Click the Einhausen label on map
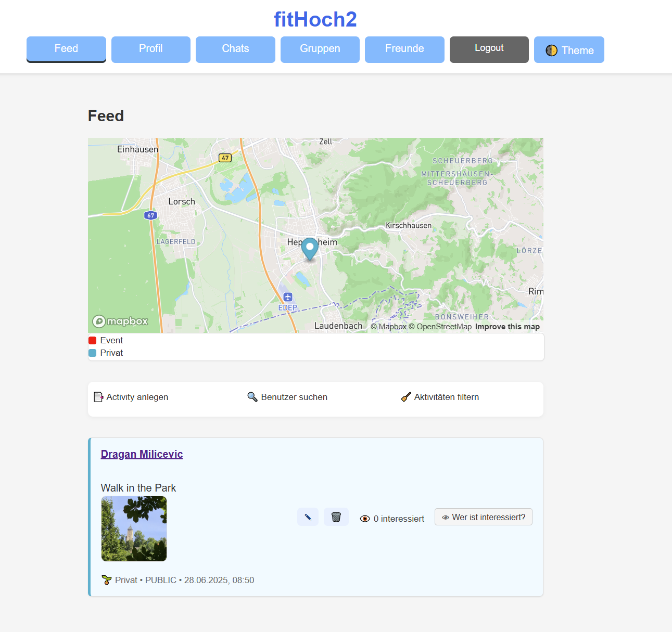672x632 pixels. click(137, 149)
